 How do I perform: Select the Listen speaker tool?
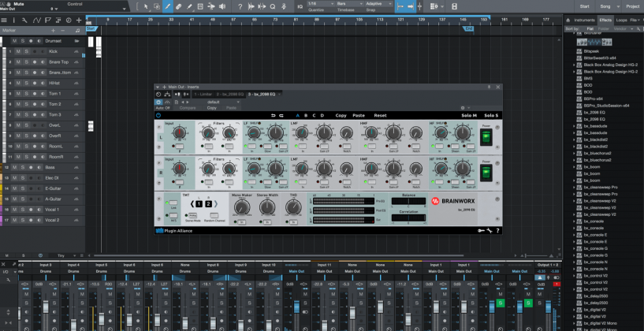click(222, 6)
